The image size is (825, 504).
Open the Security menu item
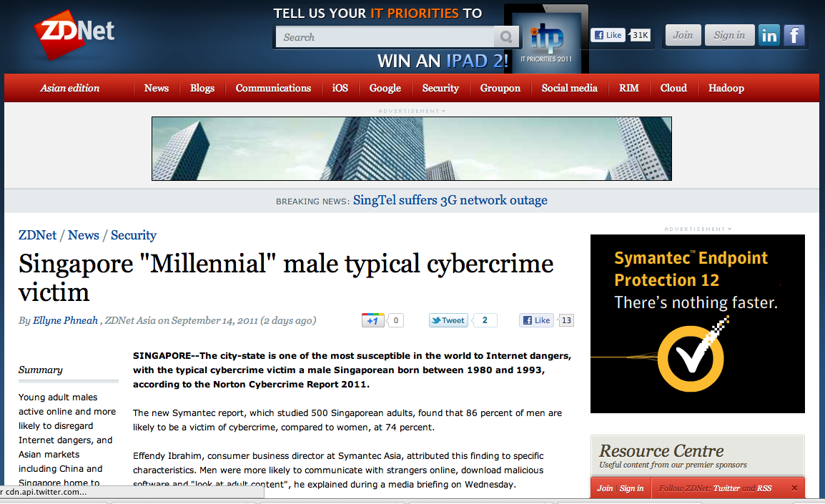[440, 88]
